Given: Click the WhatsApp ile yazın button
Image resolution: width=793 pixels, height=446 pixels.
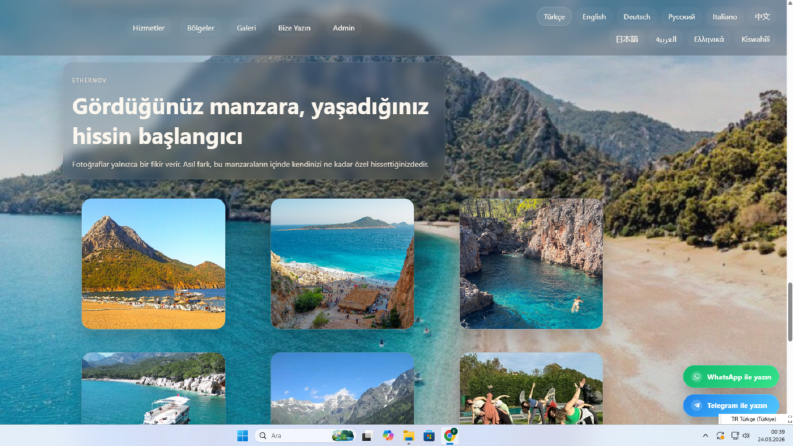Looking at the screenshot, I should (x=731, y=377).
